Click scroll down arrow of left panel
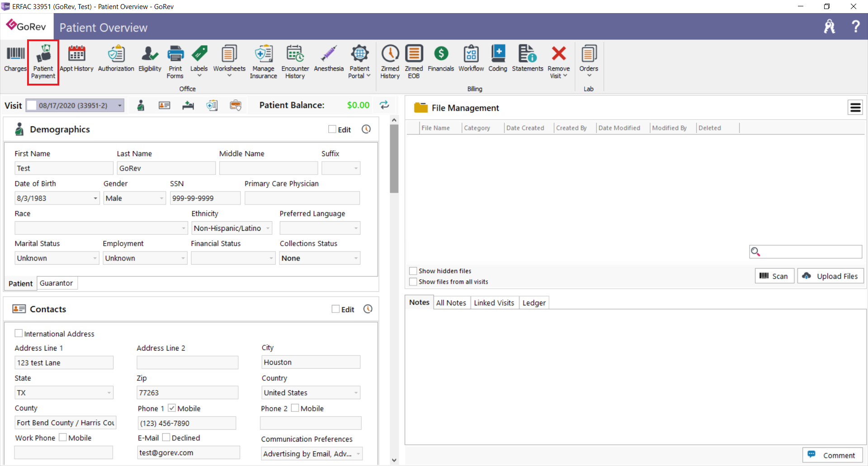 394,460
